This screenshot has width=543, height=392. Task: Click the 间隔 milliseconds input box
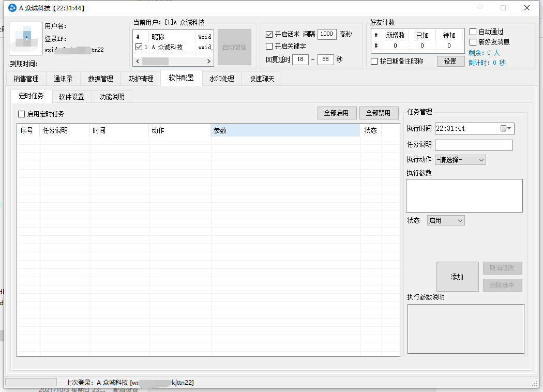[326, 34]
